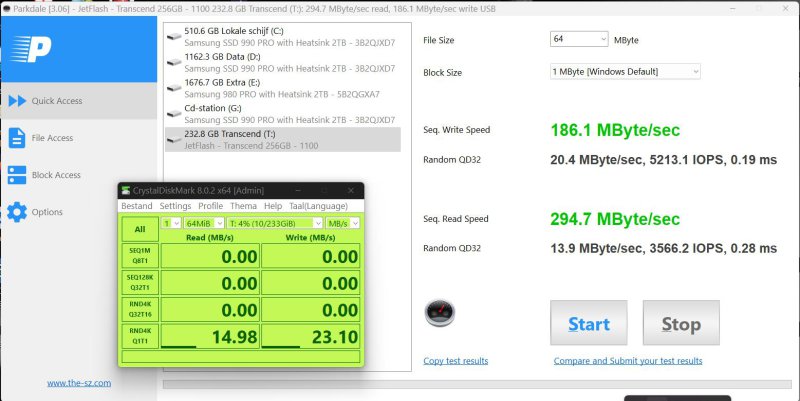
Task: Click 14.98 RND4K Q1T1 read result
Action: click(x=210, y=336)
